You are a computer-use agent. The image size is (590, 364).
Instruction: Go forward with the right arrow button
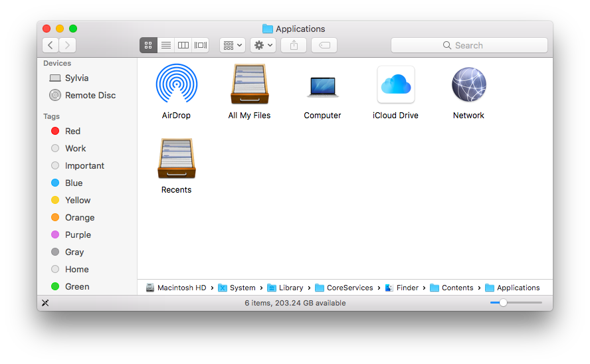click(67, 45)
